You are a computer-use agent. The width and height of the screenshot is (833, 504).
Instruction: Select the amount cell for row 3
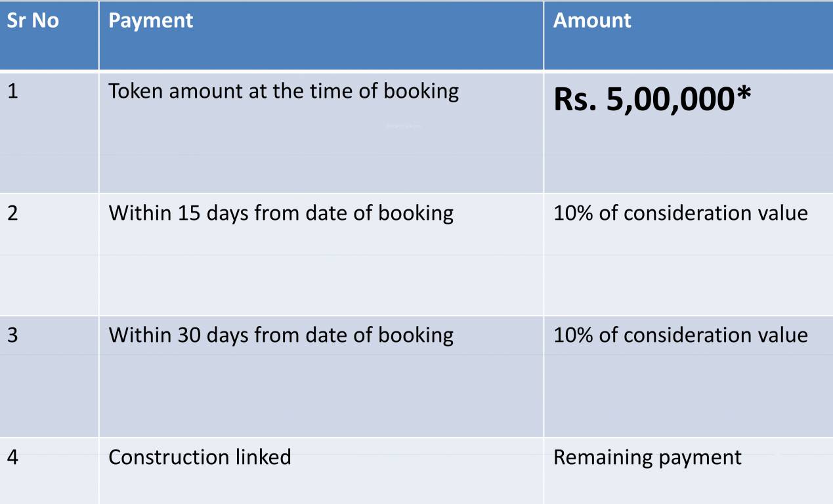(680, 335)
